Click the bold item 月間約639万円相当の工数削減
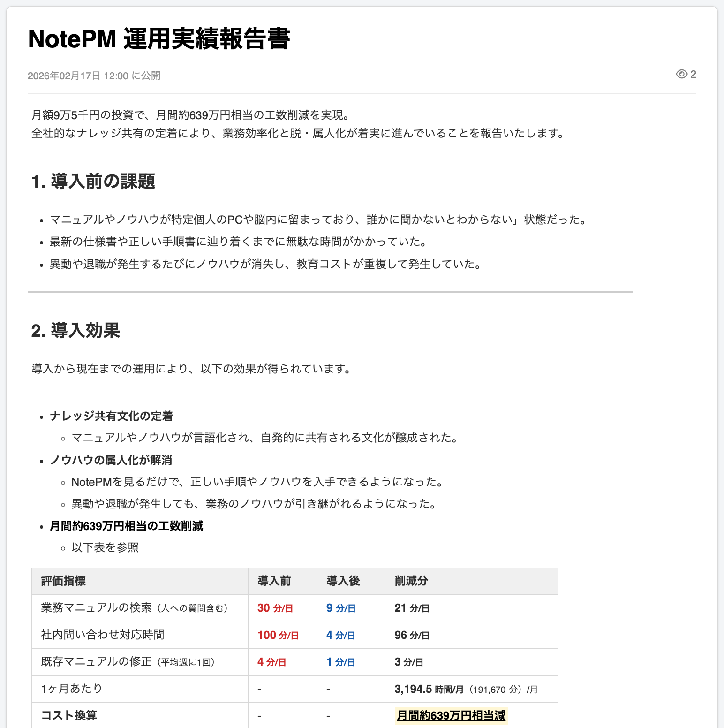The image size is (724, 728). [x=126, y=526]
